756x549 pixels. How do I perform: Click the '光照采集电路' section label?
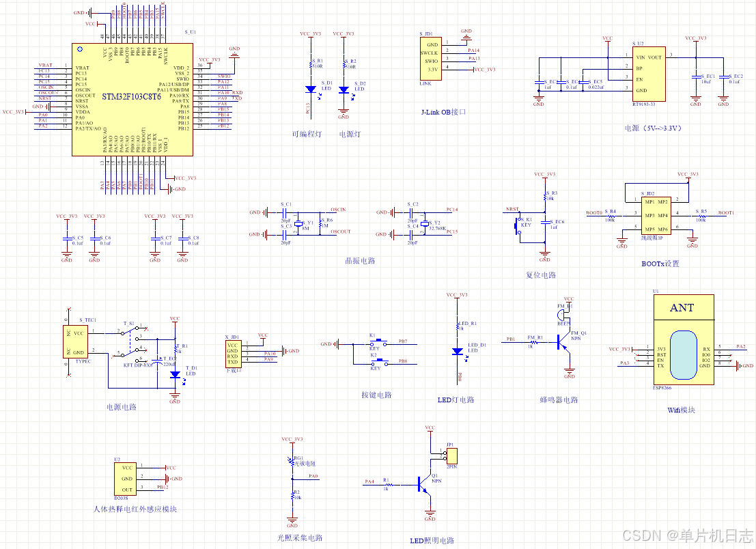click(x=299, y=538)
